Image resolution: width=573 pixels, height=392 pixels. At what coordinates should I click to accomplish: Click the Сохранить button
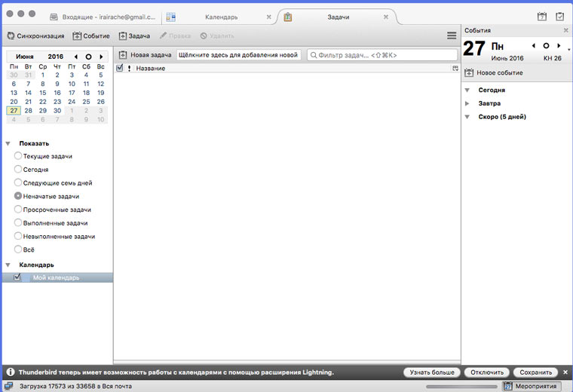(x=536, y=372)
